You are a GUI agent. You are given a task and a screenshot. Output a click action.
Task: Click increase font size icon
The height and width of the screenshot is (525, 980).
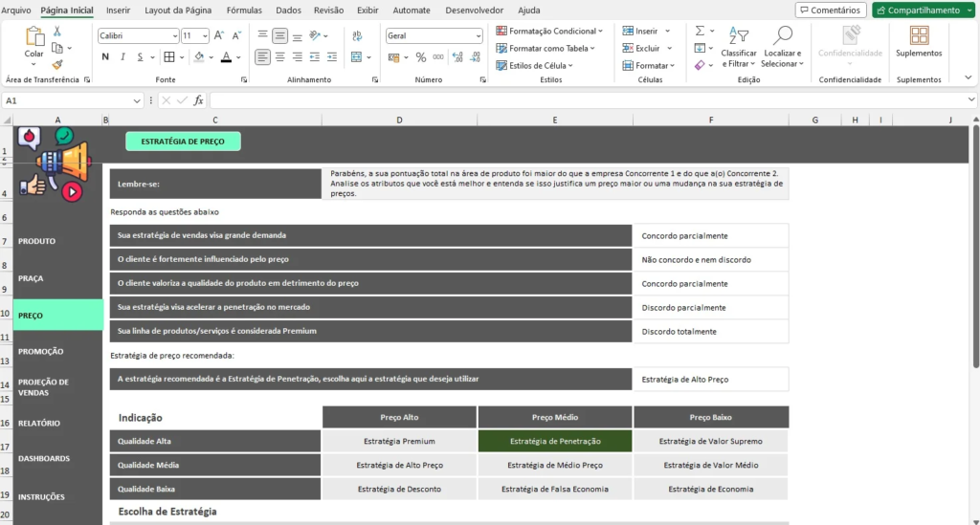[x=221, y=35]
